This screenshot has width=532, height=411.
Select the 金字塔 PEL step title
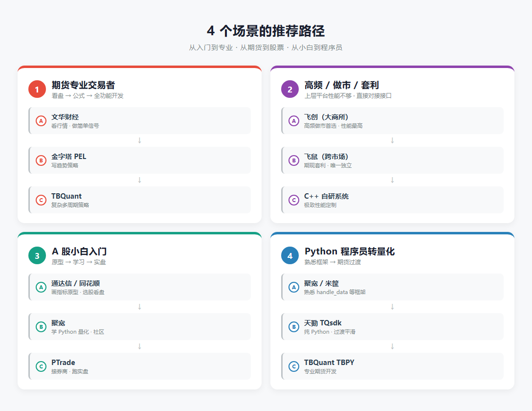69,157
